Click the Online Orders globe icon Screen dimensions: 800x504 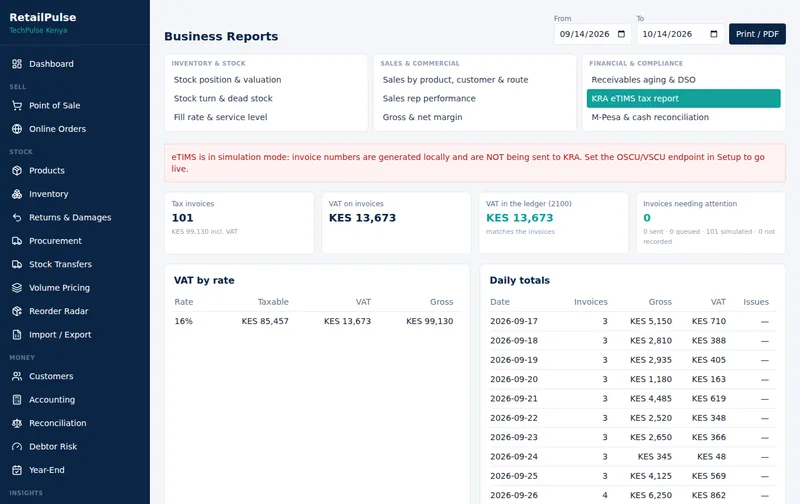[x=17, y=129]
